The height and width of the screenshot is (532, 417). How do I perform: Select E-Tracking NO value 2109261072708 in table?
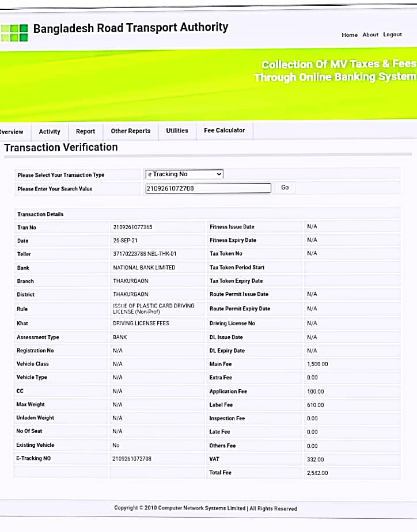click(132, 459)
